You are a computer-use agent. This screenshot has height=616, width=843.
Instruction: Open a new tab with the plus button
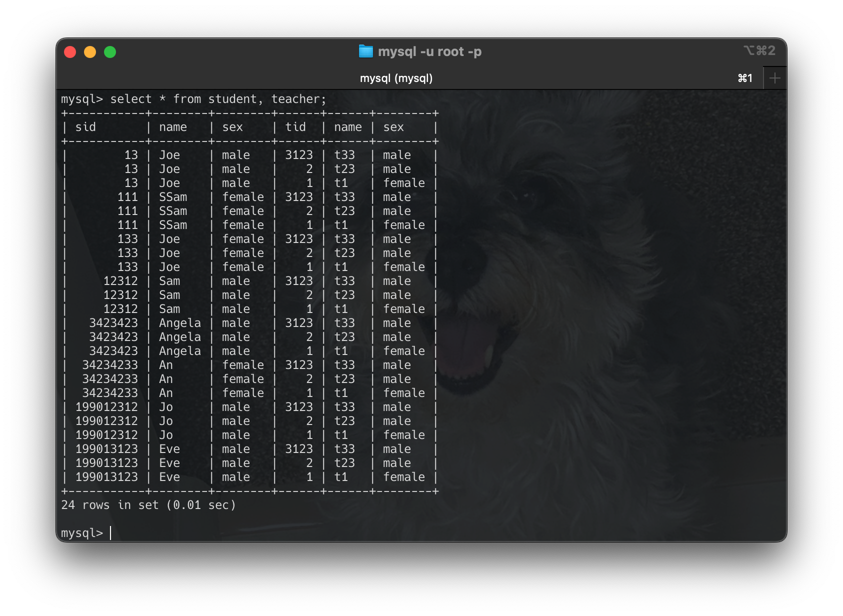[x=774, y=77]
